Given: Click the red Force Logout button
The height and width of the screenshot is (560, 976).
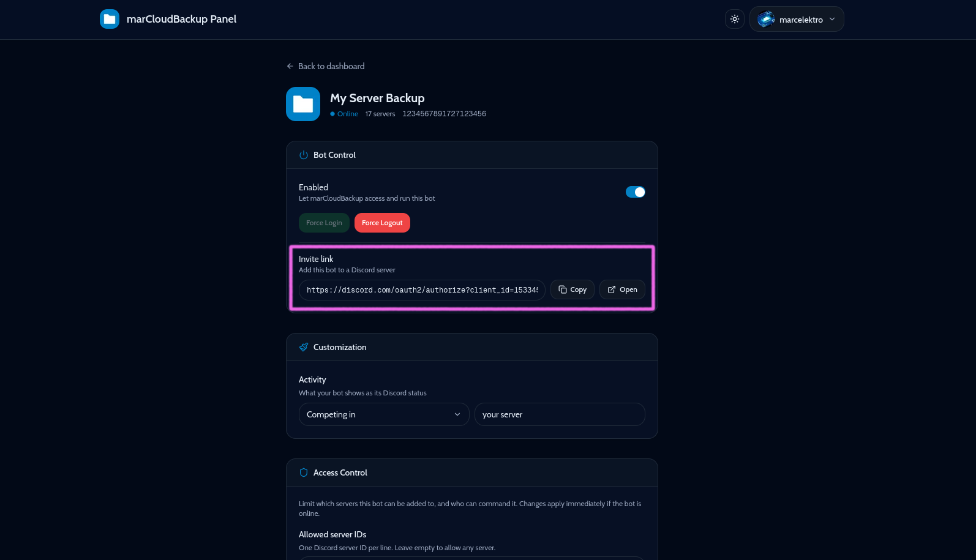Looking at the screenshot, I should point(382,223).
